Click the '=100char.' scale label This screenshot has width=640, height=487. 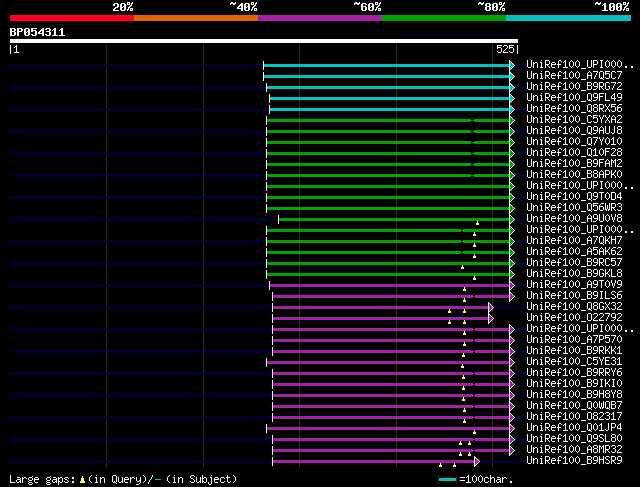(x=486, y=479)
